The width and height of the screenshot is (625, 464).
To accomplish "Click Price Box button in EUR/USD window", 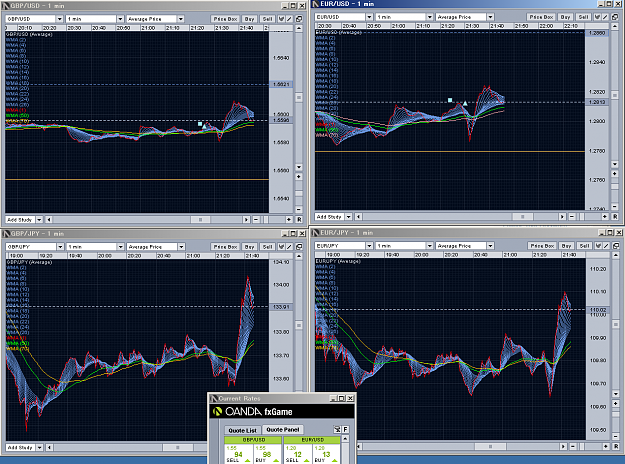I will [541, 17].
